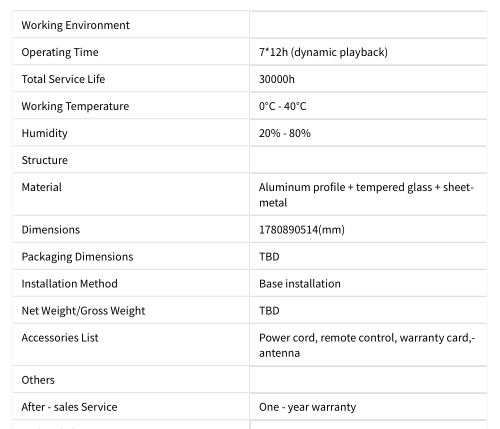
Task: Select the Base installation value
Action: point(300,284)
